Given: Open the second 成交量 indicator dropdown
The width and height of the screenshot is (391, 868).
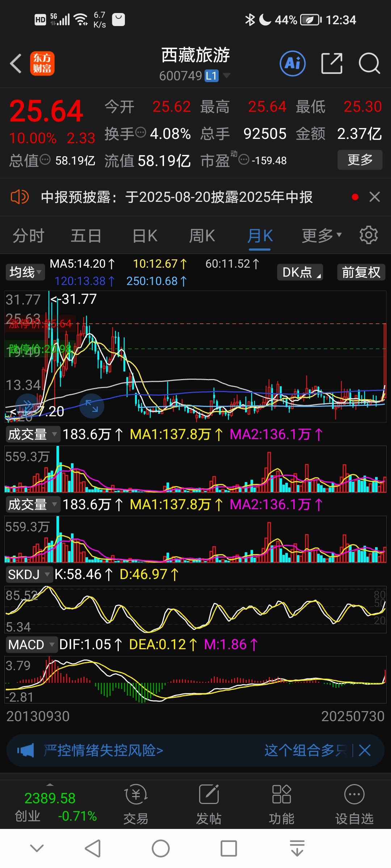Looking at the screenshot, I should click(33, 504).
